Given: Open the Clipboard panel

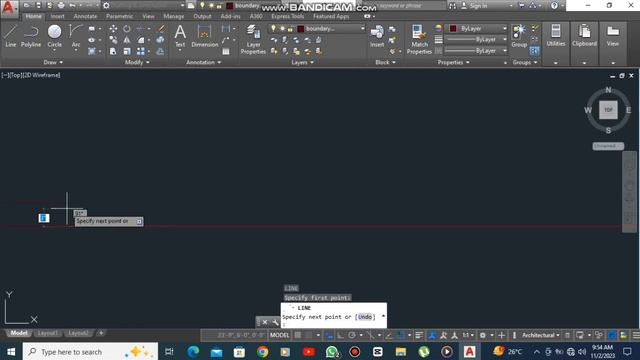Looking at the screenshot, I should [584, 36].
